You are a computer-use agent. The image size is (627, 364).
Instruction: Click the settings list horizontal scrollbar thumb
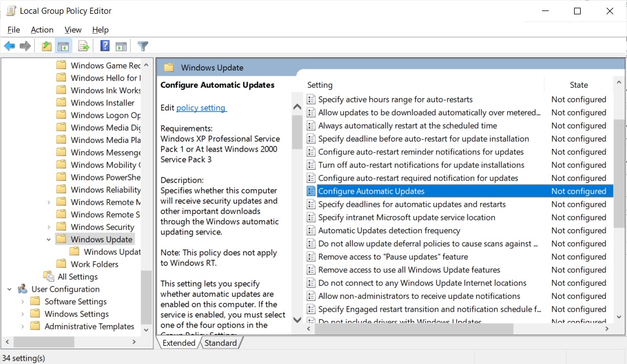[414, 328]
